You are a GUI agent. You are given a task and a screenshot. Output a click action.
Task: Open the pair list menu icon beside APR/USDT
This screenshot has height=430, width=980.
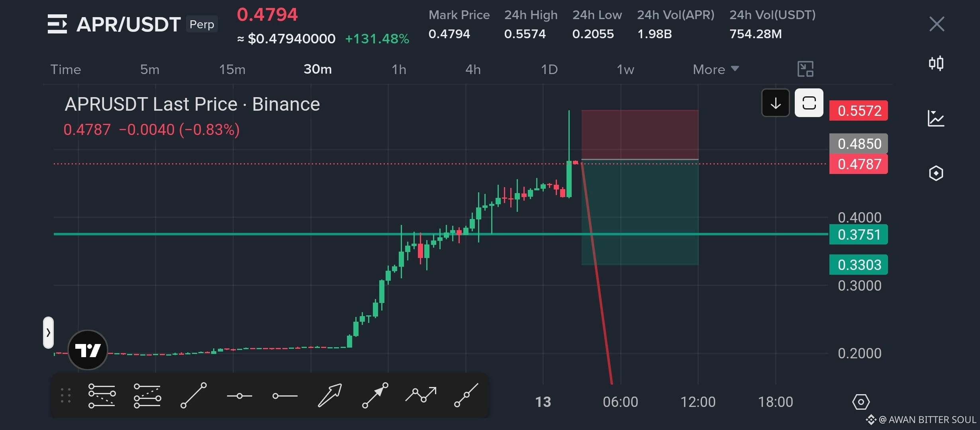(57, 24)
